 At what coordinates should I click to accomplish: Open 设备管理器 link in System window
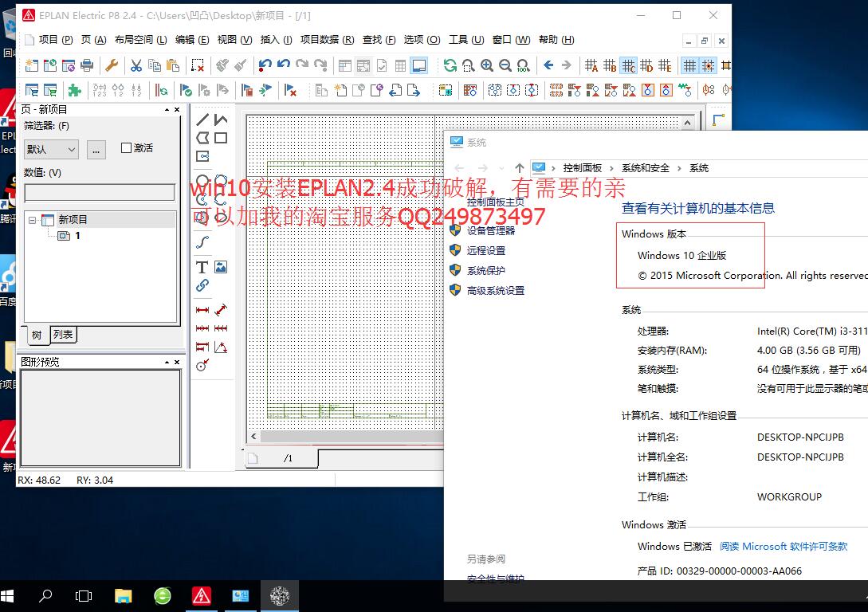pos(490,231)
